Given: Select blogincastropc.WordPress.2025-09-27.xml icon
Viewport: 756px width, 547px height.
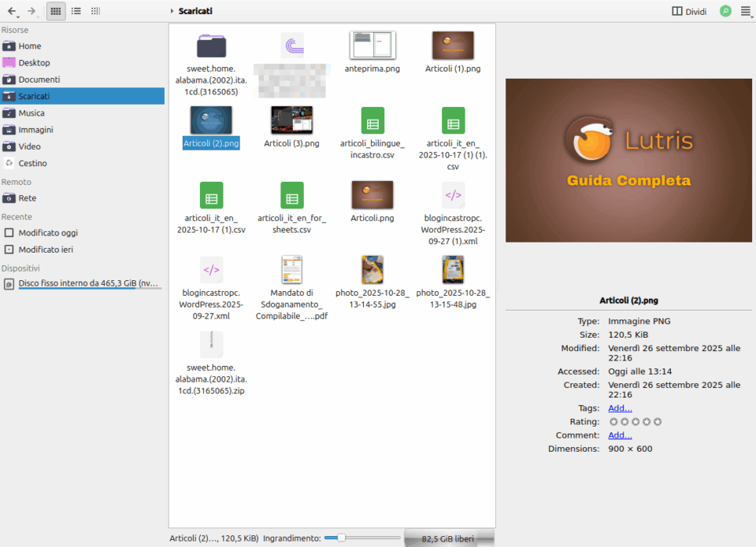Looking at the screenshot, I should coord(211,270).
